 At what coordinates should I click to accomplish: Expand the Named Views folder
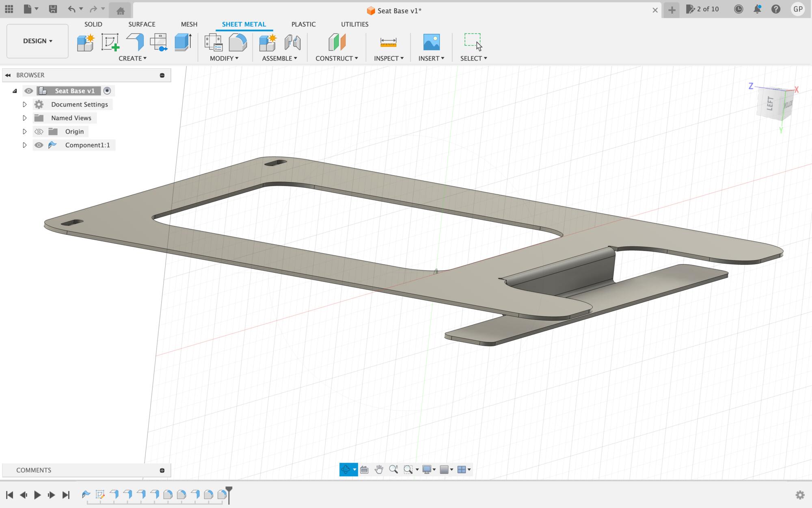[24, 118]
